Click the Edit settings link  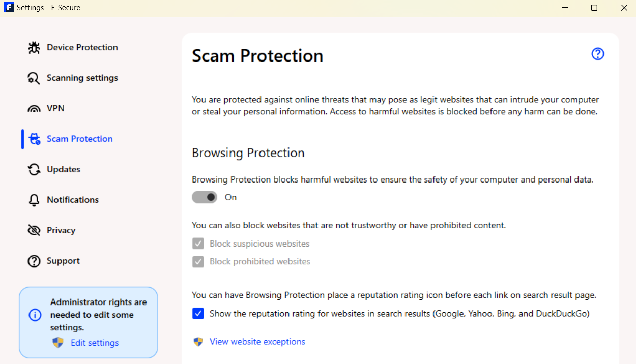tap(94, 343)
